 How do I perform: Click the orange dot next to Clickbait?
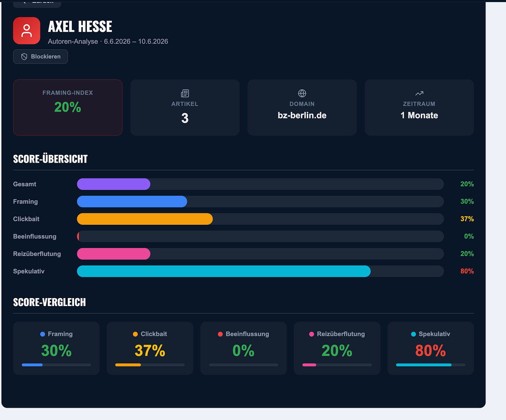(x=136, y=334)
